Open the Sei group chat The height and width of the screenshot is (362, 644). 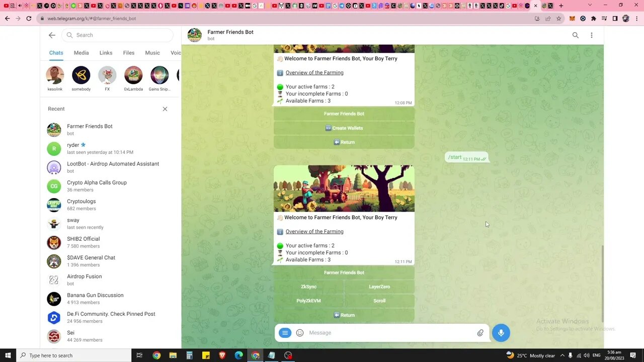pyautogui.click(x=110, y=336)
